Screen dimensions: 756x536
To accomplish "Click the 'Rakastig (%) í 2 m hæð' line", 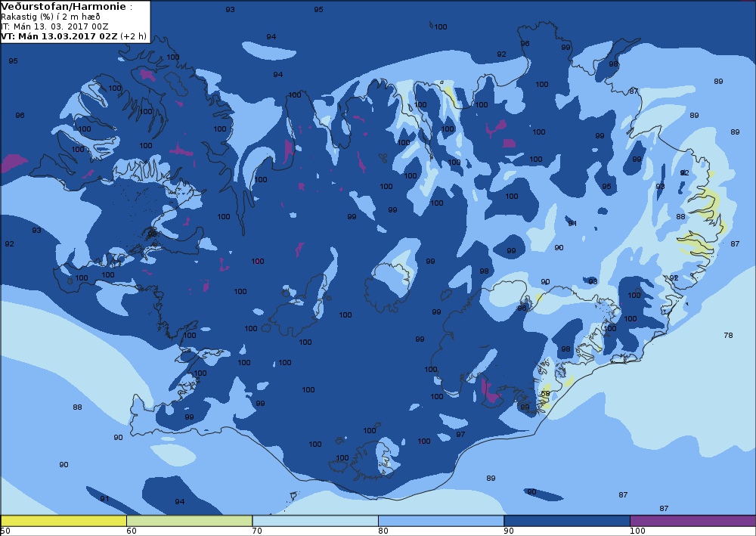I will [51, 17].
